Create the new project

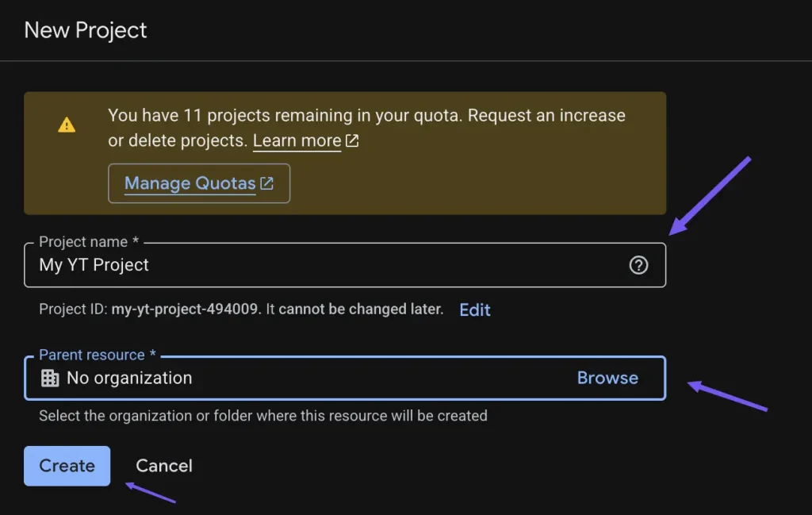(x=67, y=466)
